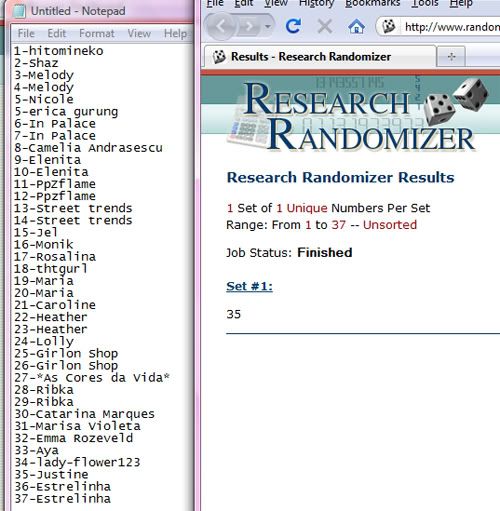This screenshot has width=500, height=511.
Task: Open the Notepad Edit menu
Action: (56, 33)
